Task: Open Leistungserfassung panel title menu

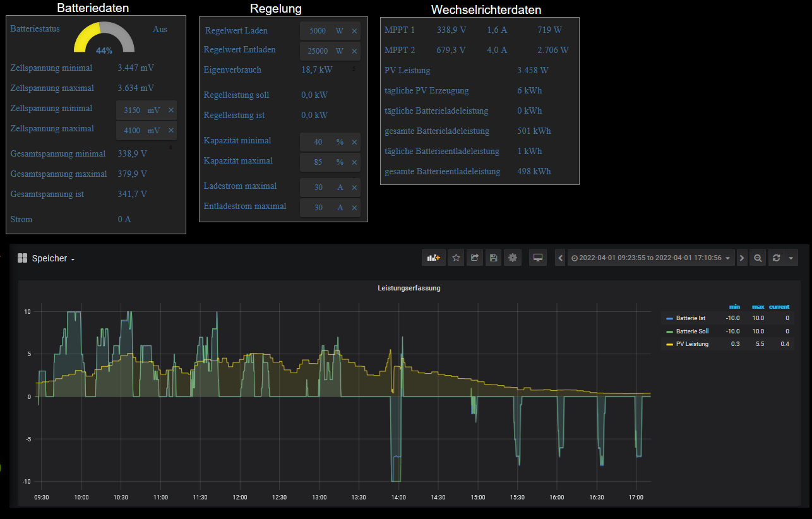Action: coord(409,288)
